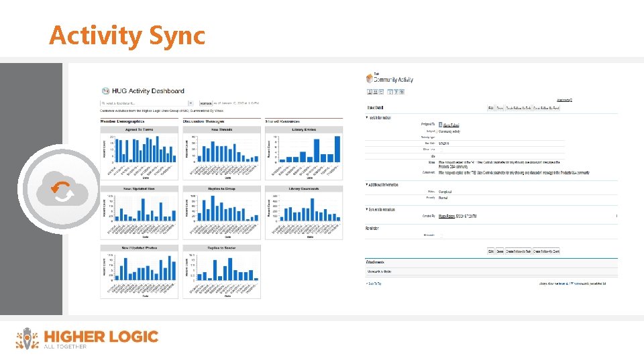Collapse the Task Information section
This screenshot has height=362, width=644.
pyautogui.click(x=367, y=117)
